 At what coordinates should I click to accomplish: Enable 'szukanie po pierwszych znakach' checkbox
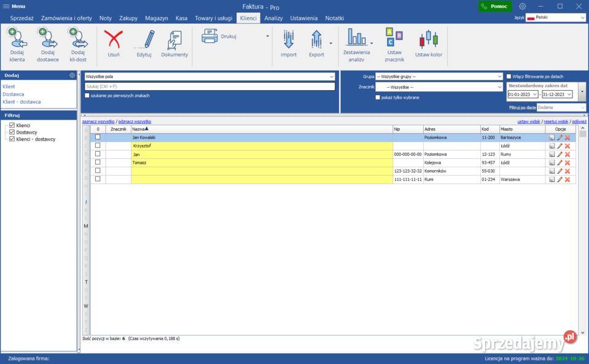(x=87, y=96)
